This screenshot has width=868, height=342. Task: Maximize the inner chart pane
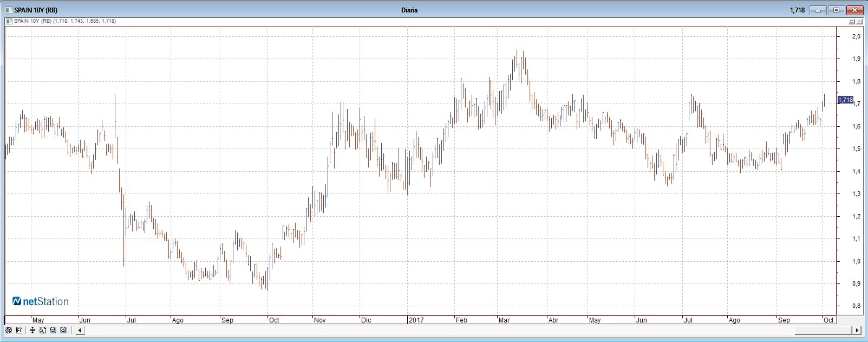point(852,22)
